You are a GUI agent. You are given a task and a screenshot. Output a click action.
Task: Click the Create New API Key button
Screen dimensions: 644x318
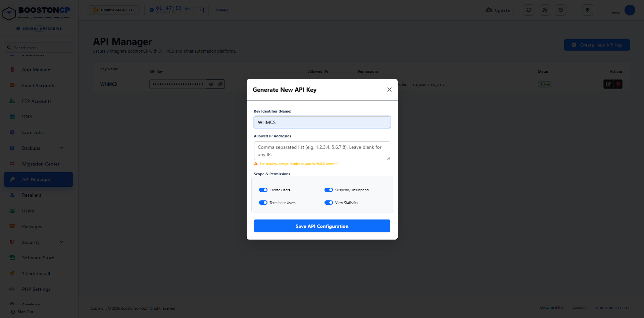[597, 45]
